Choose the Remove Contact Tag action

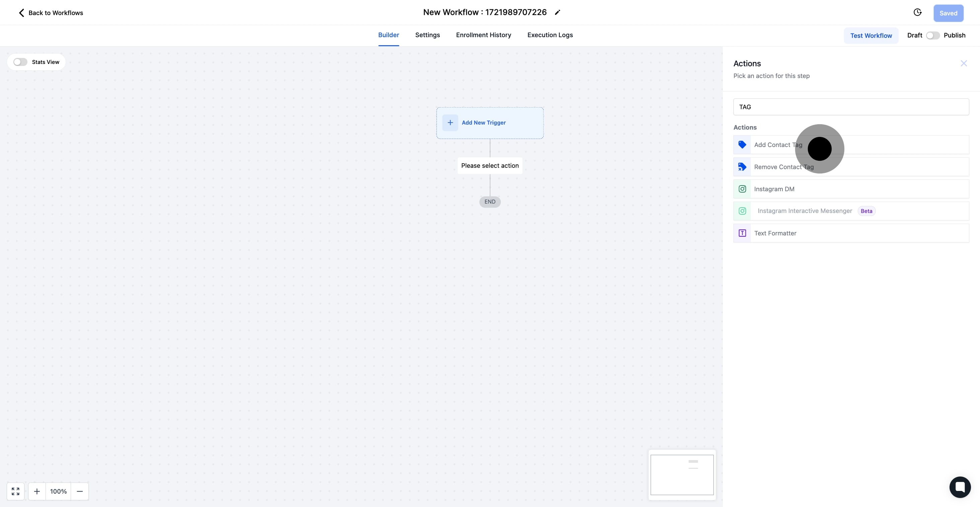coord(851,167)
